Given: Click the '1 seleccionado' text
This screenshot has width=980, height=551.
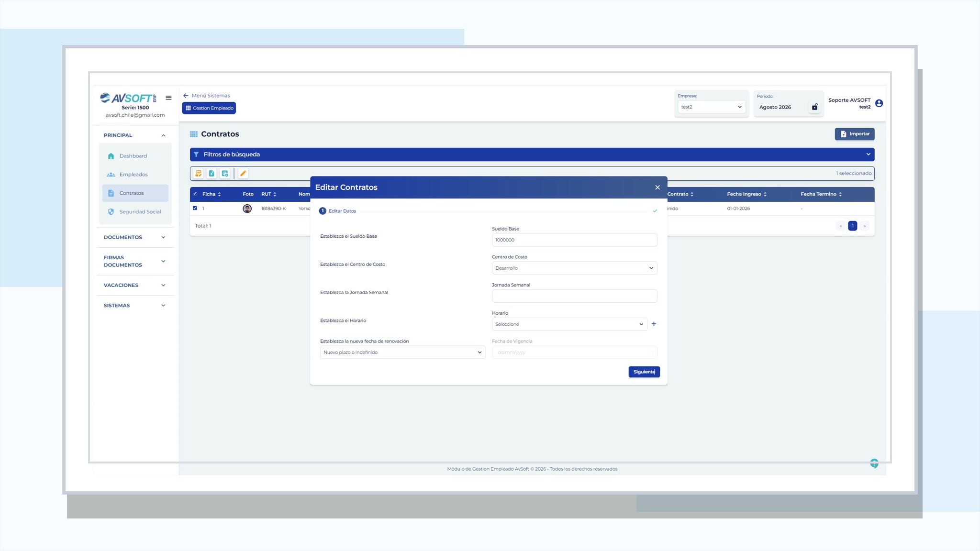Looking at the screenshot, I should [854, 173].
